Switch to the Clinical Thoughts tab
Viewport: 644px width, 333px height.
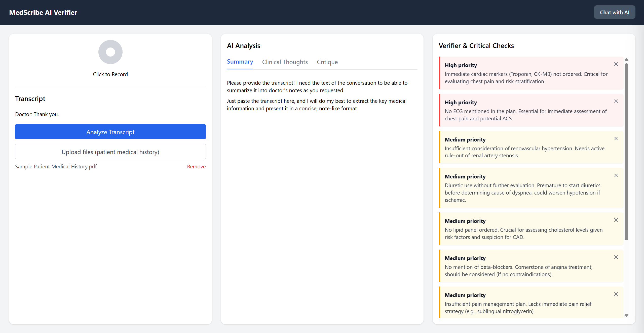(x=285, y=62)
